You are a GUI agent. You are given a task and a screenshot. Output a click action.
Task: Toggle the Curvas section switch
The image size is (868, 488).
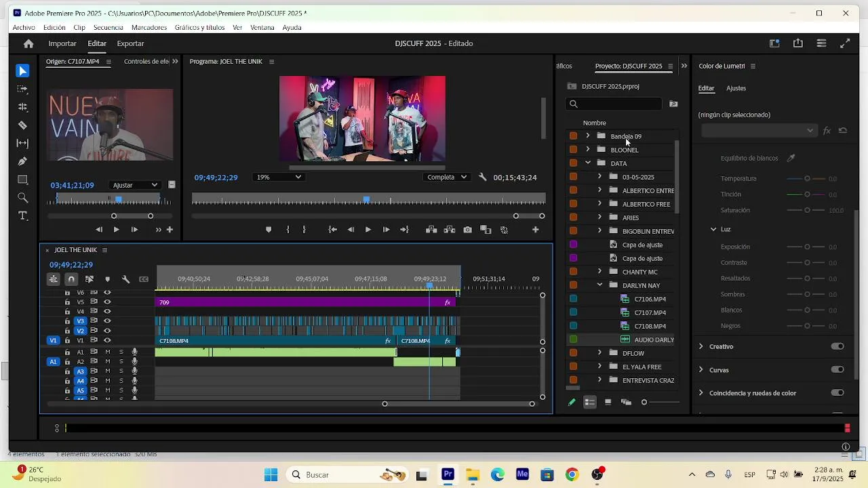click(837, 369)
